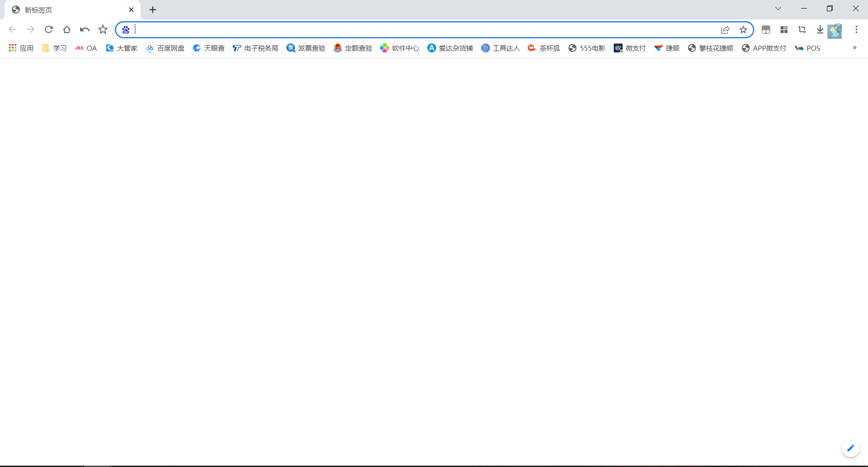868x467 pixels.
Task: Open the three-dot browser menu
Action: (x=856, y=29)
